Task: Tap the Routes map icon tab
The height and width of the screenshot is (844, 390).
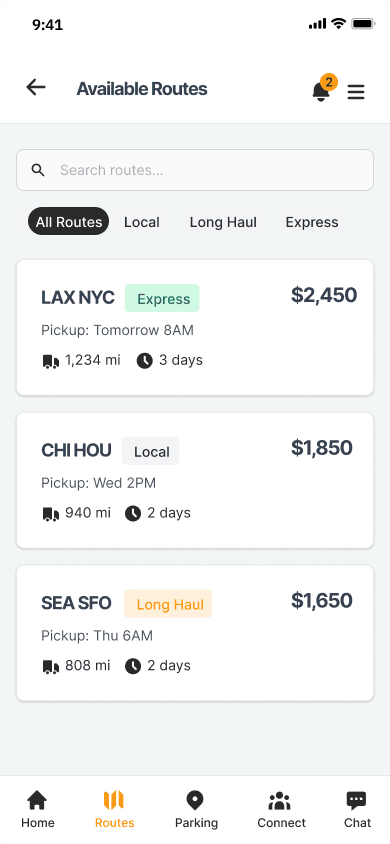Action: 114,810
